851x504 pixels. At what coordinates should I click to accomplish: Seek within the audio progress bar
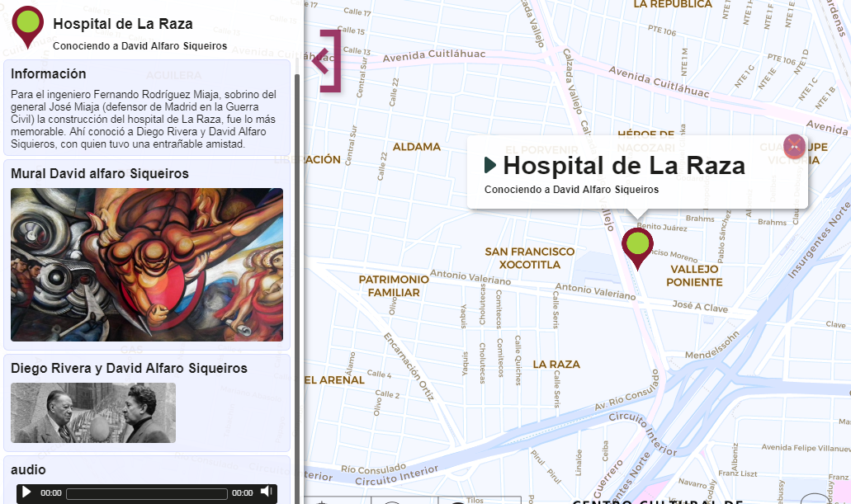point(147,493)
